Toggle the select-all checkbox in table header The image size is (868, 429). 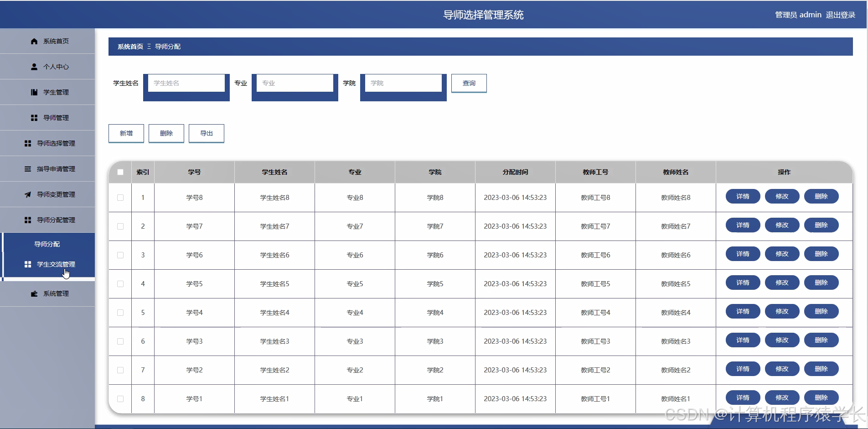tap(120, 172)
